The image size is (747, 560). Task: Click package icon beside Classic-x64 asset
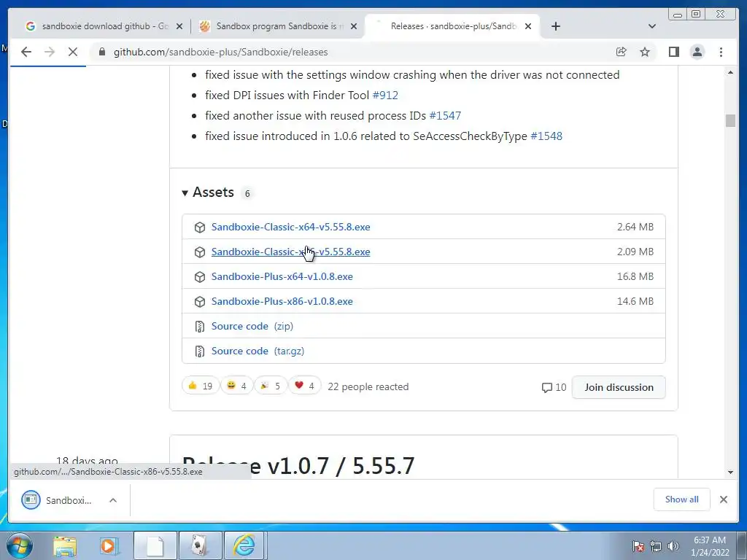click(200, 227)
